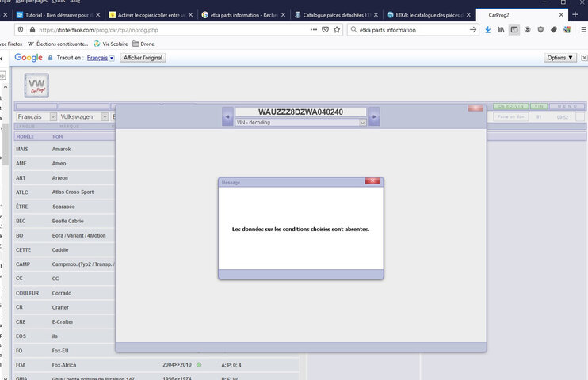The image size is (588, 380).
Task: Click the shield extension icon in the toolbar
Action: tap(540, 29)
